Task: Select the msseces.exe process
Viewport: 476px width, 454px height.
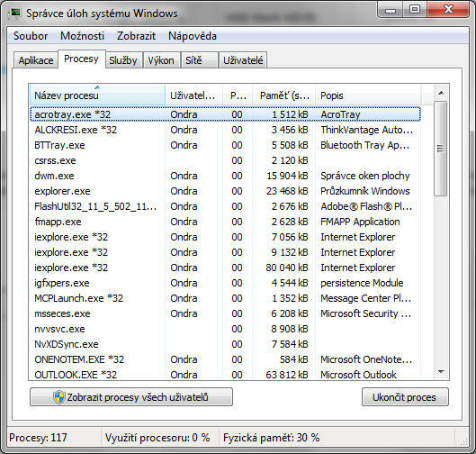Action: pyautogui.click(x=225, y=313)
